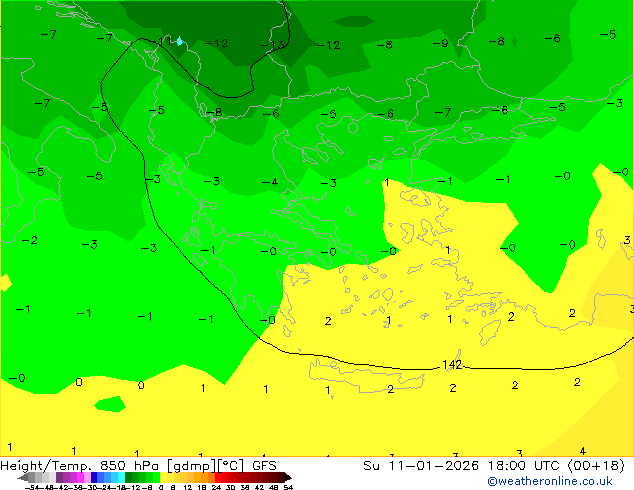Click the -4 temperature value
The image size is (634, 490).
pos(270,182)
